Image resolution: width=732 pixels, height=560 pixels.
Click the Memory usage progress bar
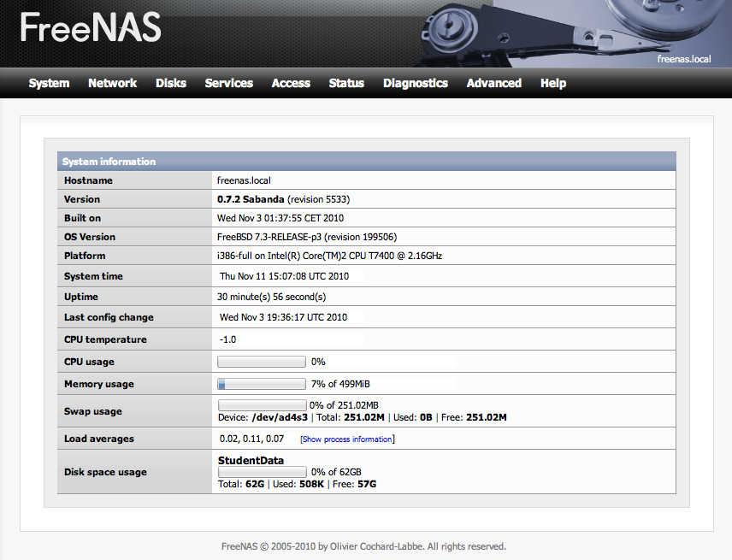click(x=262, y=384)
